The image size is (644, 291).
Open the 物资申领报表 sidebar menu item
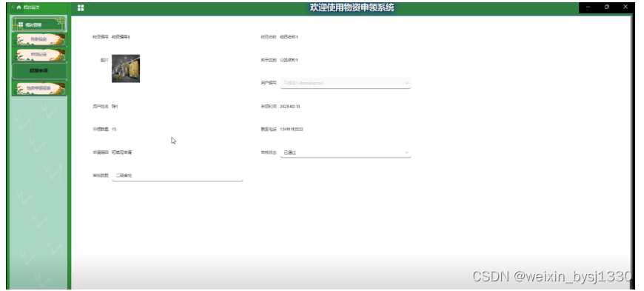click(x=39, y=88)
